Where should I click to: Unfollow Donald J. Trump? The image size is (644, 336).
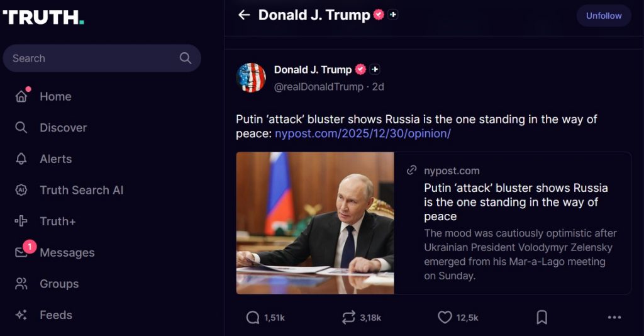603,16
